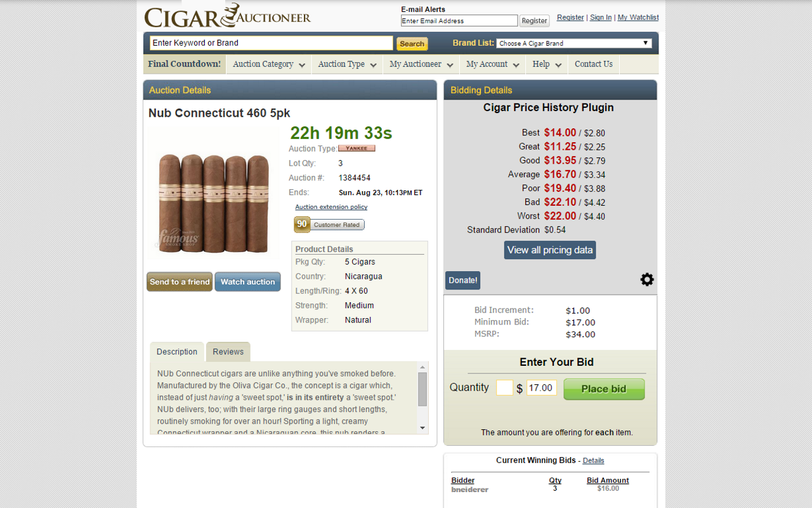Screen dimensions: 812x508
Task: Click the Cigar Auctioneer logo
Action: [x=227, y=16]
